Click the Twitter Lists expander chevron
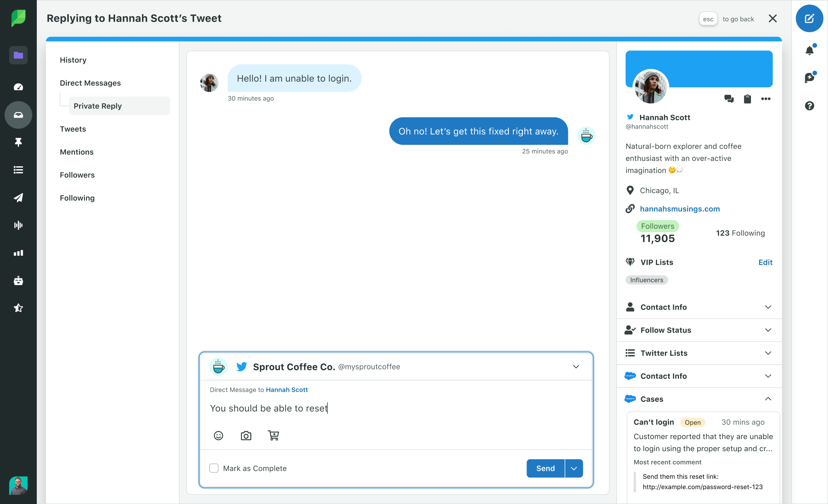 768,353
